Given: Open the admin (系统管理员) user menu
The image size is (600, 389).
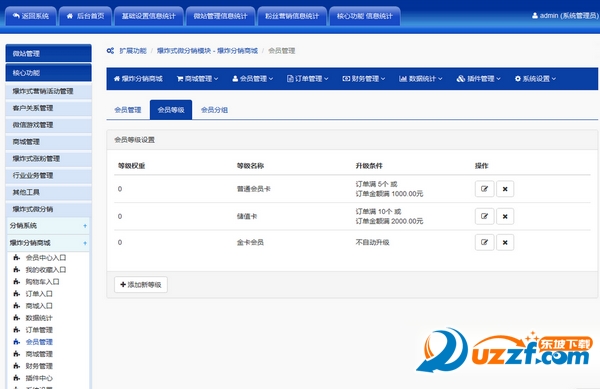Looking at the screenshot, I should coord(565,16).
